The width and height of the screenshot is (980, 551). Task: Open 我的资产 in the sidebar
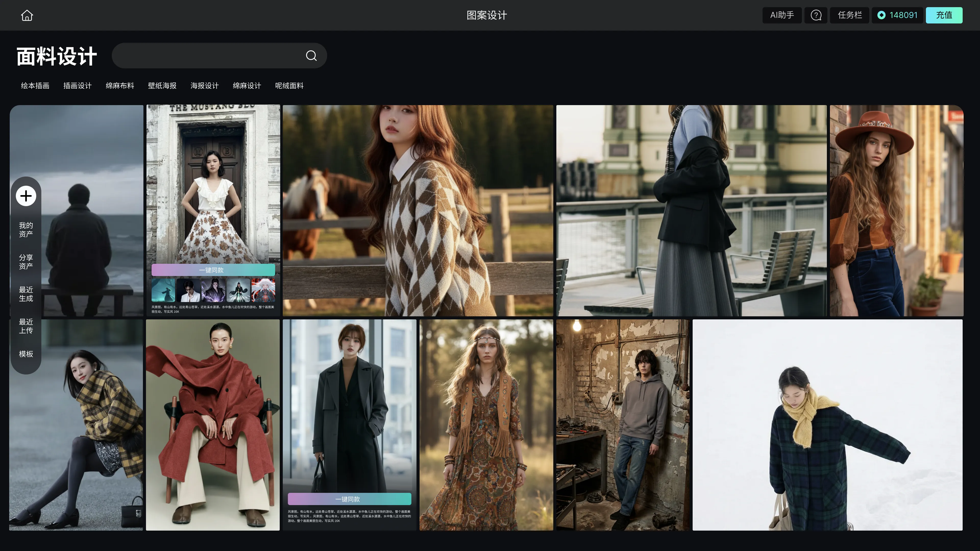[x=26, y=230]
